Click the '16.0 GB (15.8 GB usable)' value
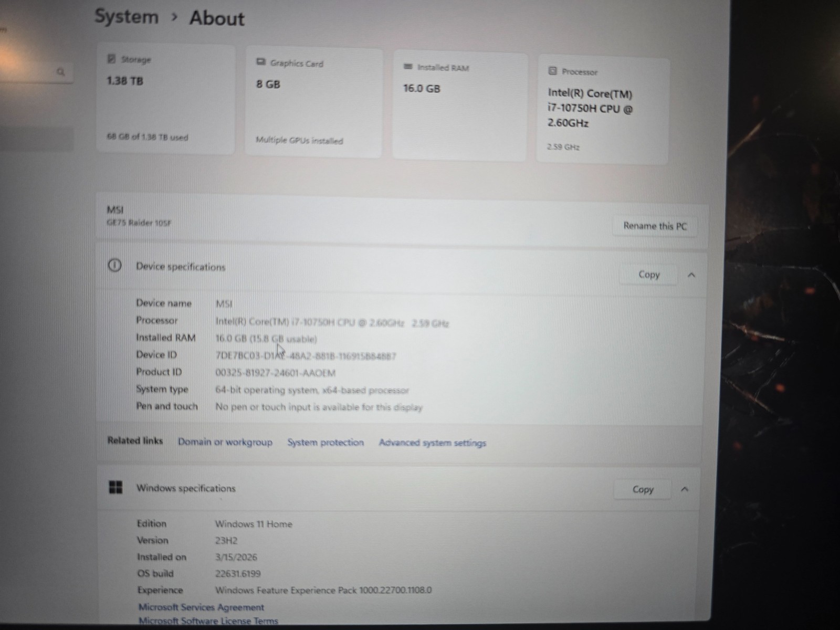 click(266, 339)
